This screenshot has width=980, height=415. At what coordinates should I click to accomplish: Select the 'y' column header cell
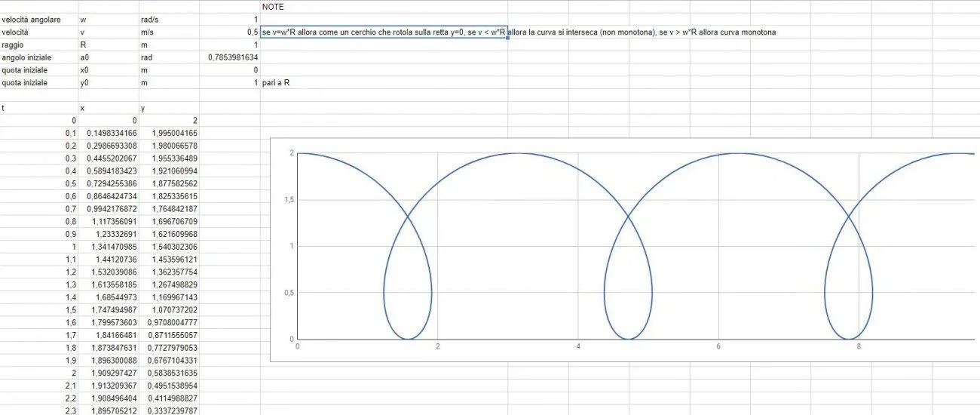click(x=170, y=109)
